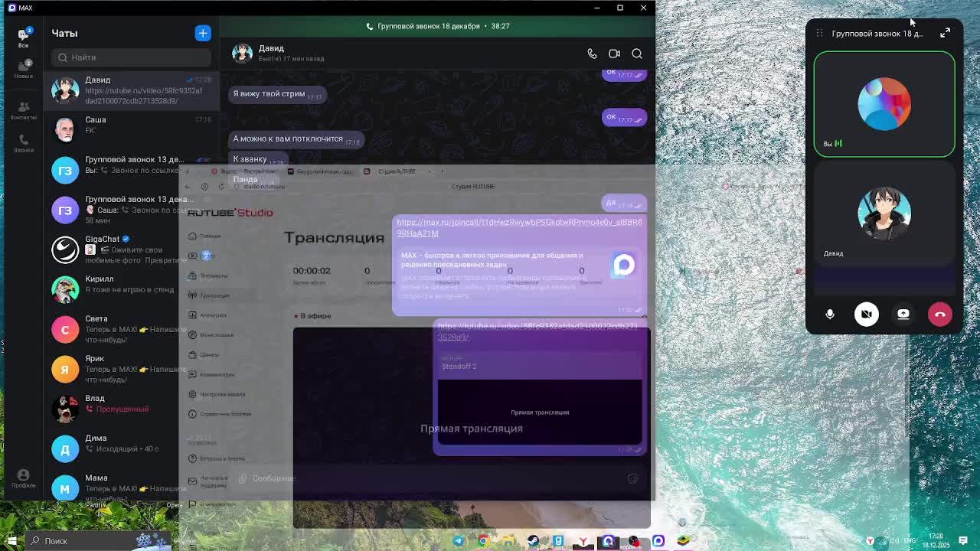Image resolution: width=980 pixels, height=551 pixels.
Task: Click the ENG language indicator in tray
Action: (x=910, y=541)
